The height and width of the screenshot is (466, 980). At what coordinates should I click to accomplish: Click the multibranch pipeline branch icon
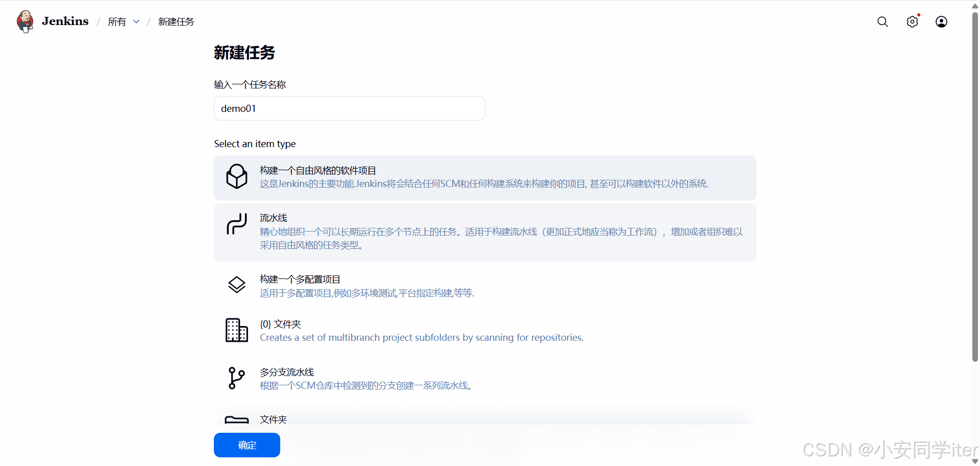click(237, 378)
